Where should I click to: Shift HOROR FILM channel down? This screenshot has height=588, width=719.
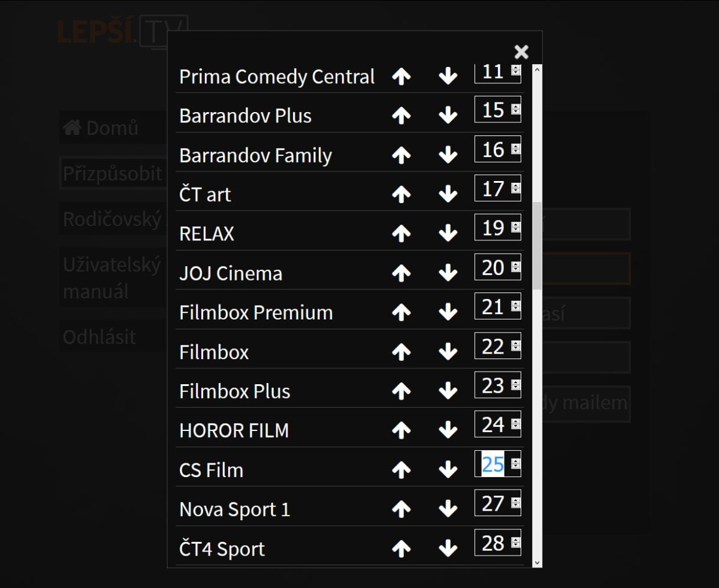point(448,430)
